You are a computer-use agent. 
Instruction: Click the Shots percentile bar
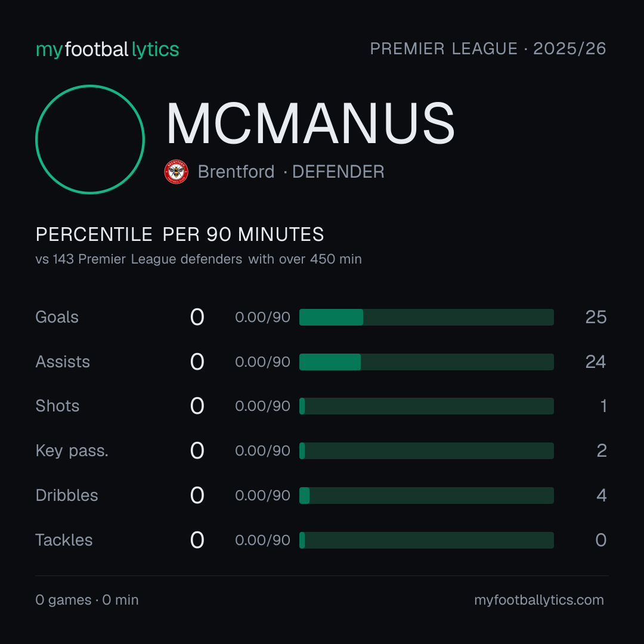(x=426, y=406)
